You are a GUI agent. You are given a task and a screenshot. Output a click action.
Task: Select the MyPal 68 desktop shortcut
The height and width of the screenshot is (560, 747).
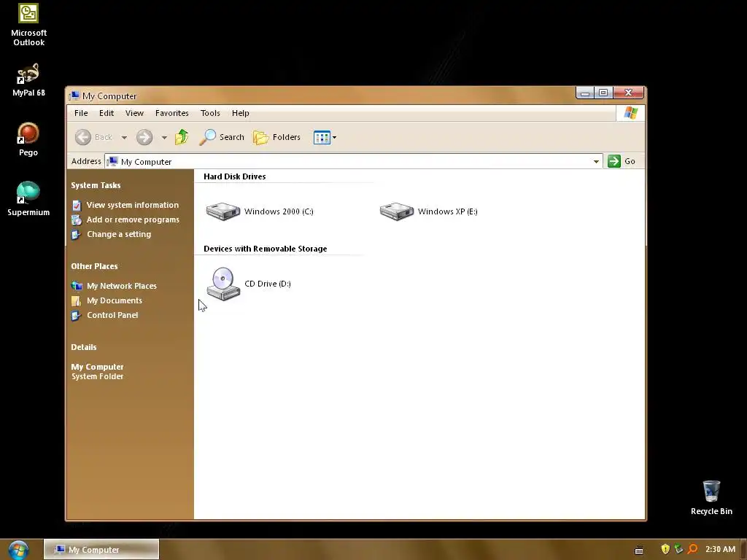pos(28,79)
